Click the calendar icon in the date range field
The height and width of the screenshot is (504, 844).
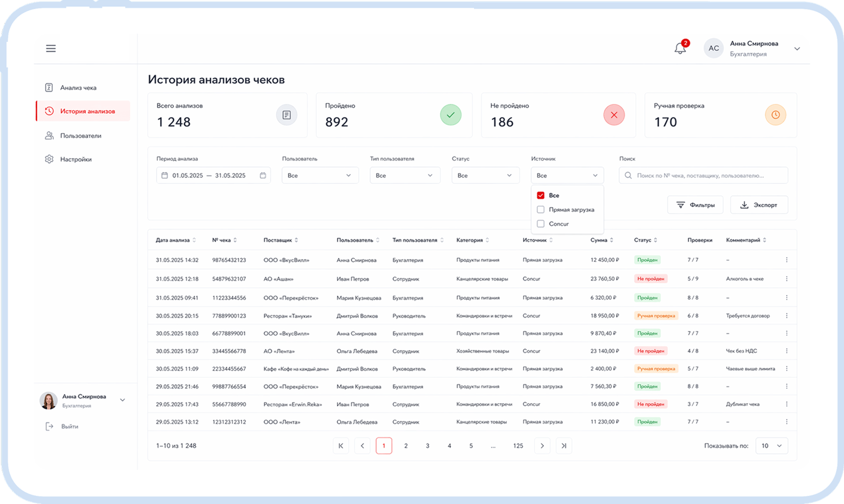263,175
